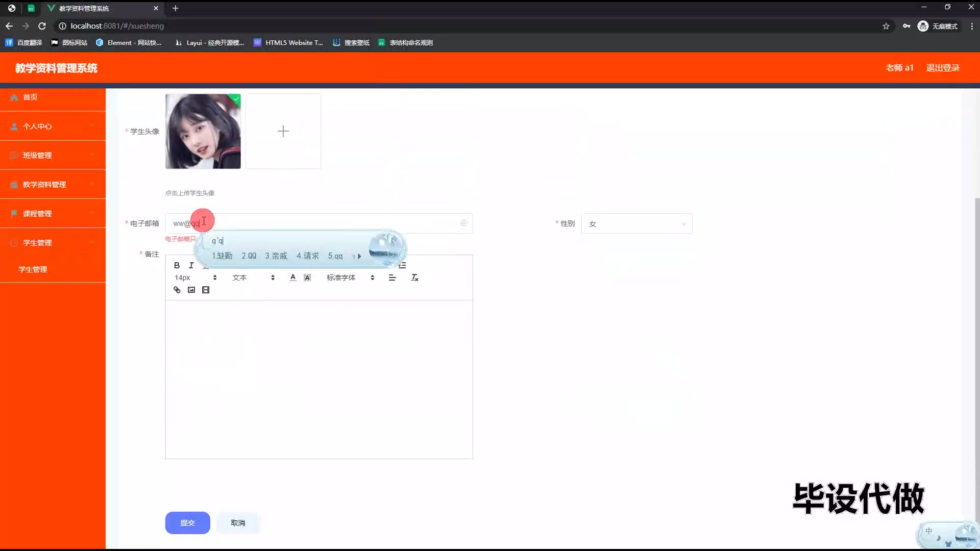
Task: Expand 班级管理 sidebar menu
Action: pyautogui.click(x=53, y=155)
